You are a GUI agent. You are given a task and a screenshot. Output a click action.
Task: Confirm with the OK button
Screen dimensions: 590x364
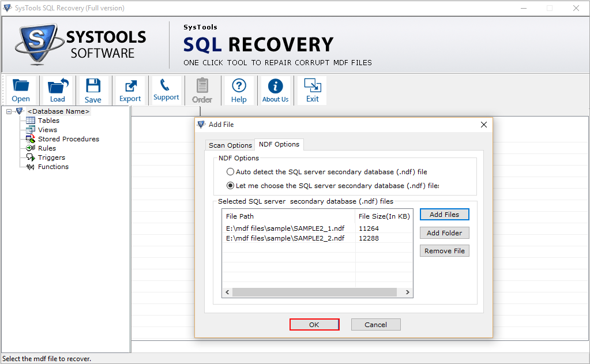coord(314,324)
